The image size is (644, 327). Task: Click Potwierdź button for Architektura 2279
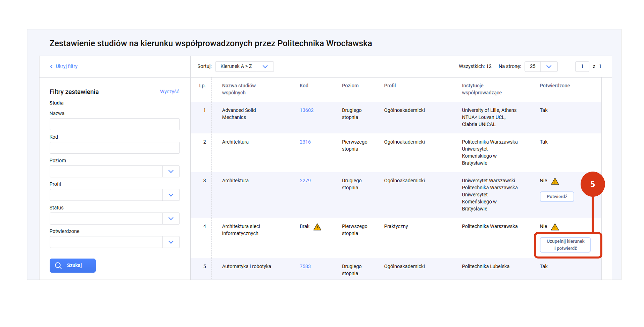click(557, 197)
